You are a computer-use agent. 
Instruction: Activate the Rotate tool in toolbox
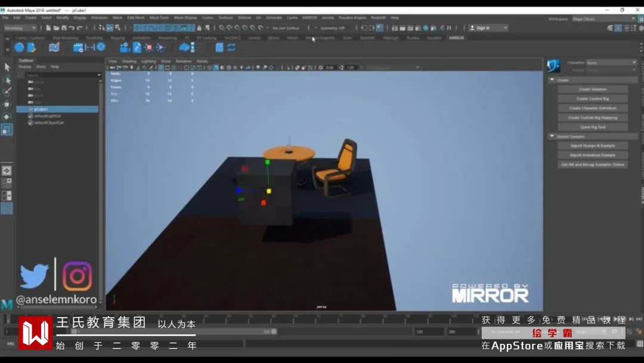coord(7,117)
